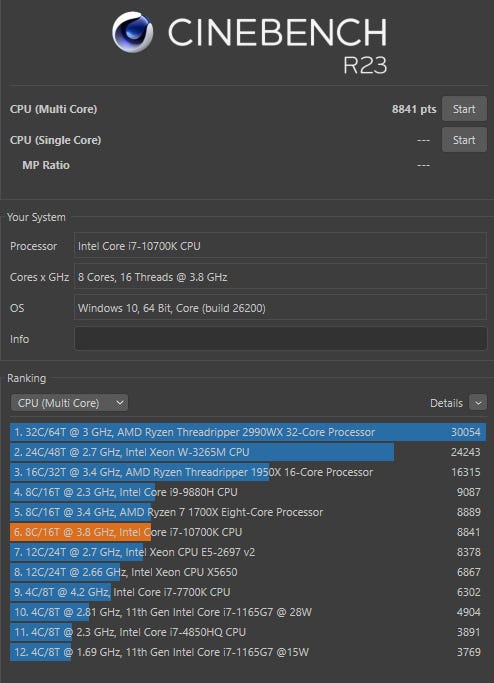
Task: Select the Core i7-7700K ranking row
Action: [248, 592]
